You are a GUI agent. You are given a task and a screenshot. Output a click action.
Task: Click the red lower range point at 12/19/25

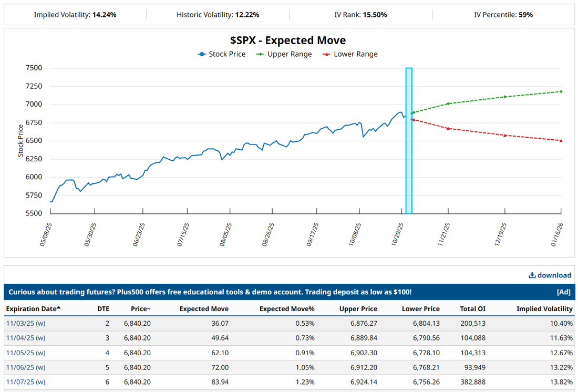point(505,135)
